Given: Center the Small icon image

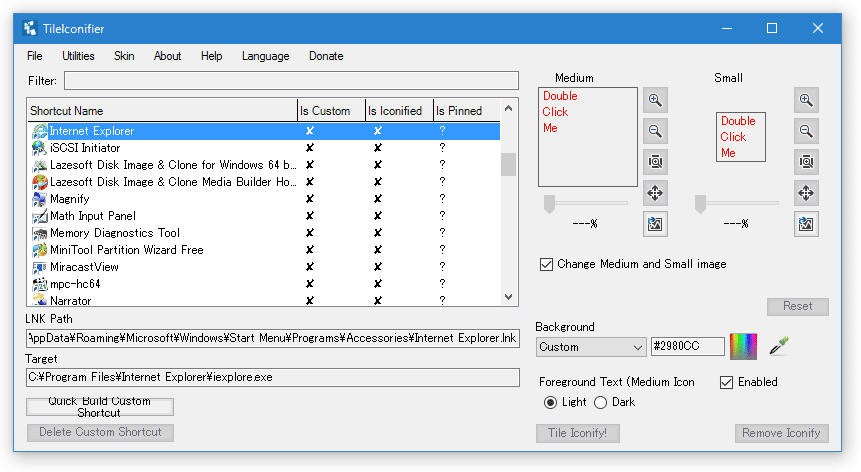Looking at the screenshot, I should click(x=806, y=193).
